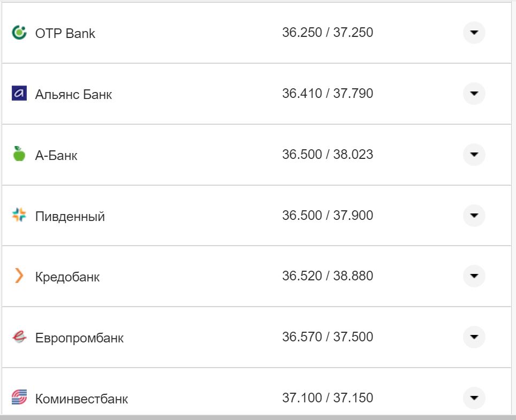The image size is (516, 420).
Task: Click the Пивденный colorful logo icon
Action: pos(19,216)
